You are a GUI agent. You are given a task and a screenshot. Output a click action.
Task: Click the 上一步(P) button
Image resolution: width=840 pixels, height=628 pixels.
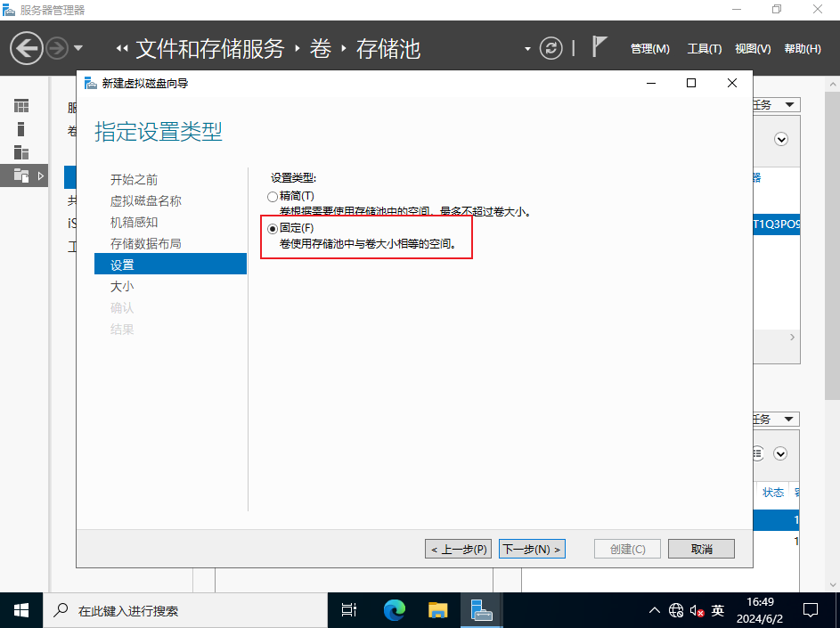tap(459, 549)
